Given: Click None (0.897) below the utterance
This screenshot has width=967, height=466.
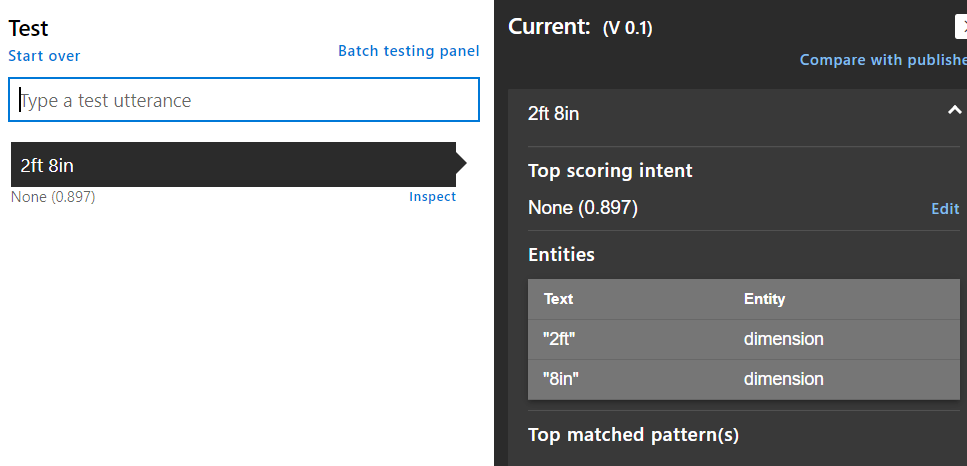Looking at the screenshot, I should coord(53,197).
